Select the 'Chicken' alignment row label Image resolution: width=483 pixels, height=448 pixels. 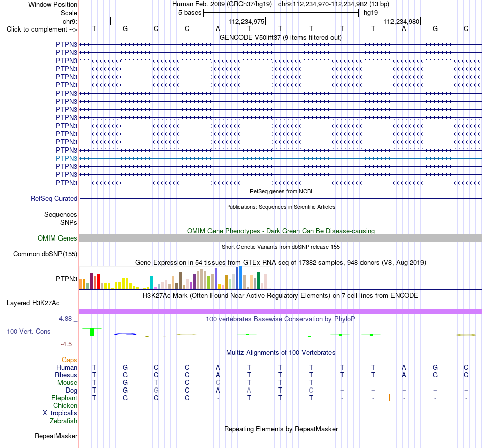[65, 405]
